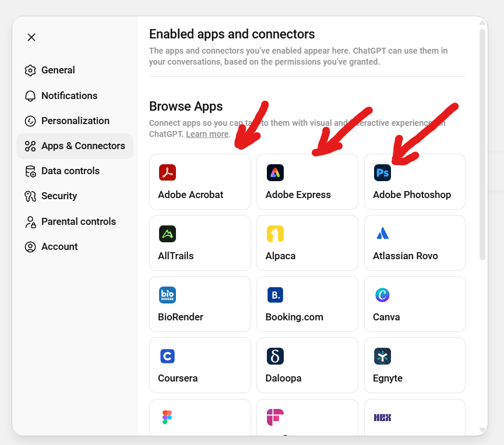Viewport: 504px width, 445px height.
Task: Select the Booking.com icon
Action: (275, 295)
